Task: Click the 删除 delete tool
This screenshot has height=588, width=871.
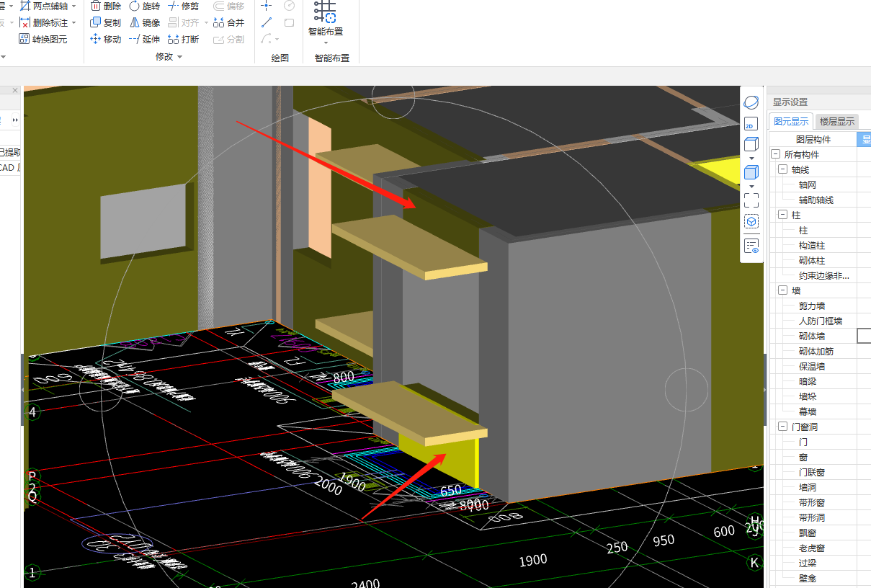Action: [105, 6]
